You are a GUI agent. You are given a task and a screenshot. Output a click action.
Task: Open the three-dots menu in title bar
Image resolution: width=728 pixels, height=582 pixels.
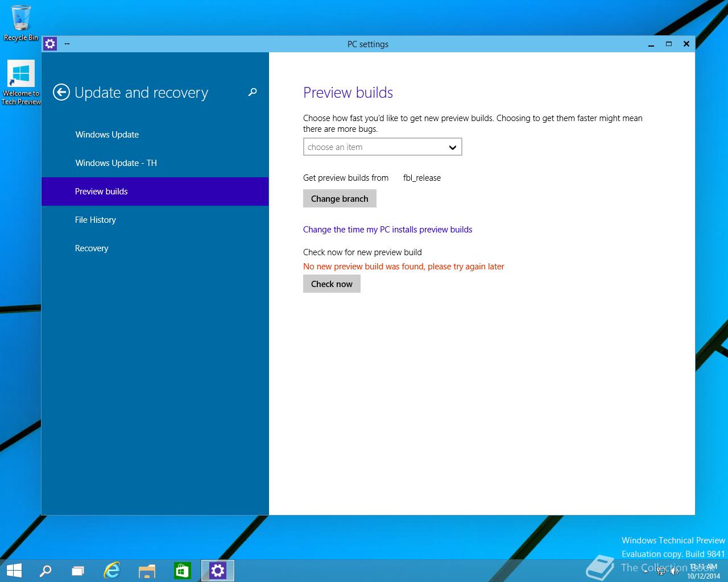pyautogui.click(x=67, y=44)
